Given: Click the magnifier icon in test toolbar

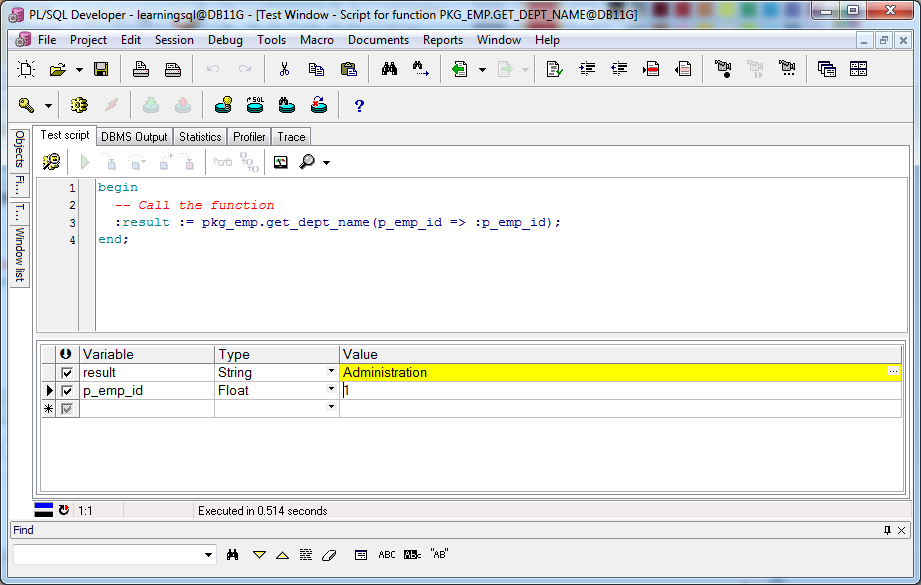Looking at the screenshot, I should click(307, 162).
